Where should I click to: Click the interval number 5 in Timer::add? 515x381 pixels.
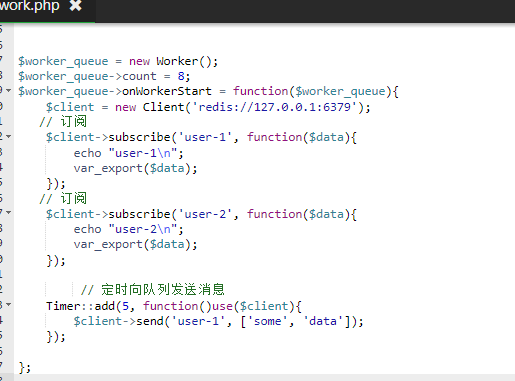click(x=125, y=306)
